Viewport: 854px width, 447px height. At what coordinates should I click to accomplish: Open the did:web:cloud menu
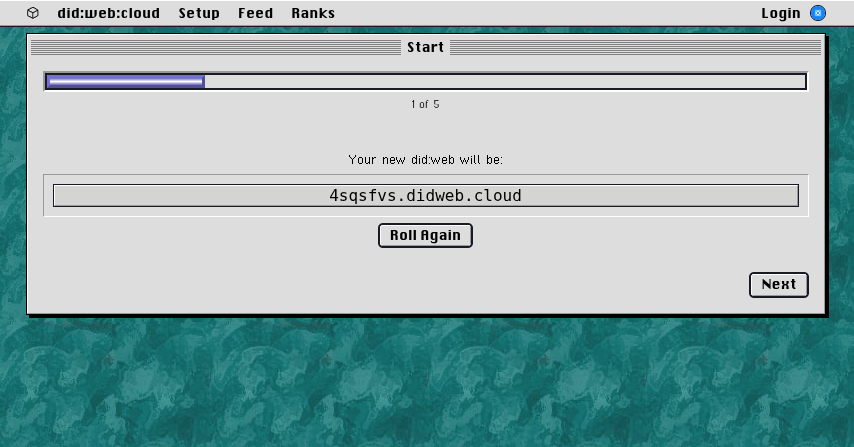pyautogui.click(x=108, y=13)
